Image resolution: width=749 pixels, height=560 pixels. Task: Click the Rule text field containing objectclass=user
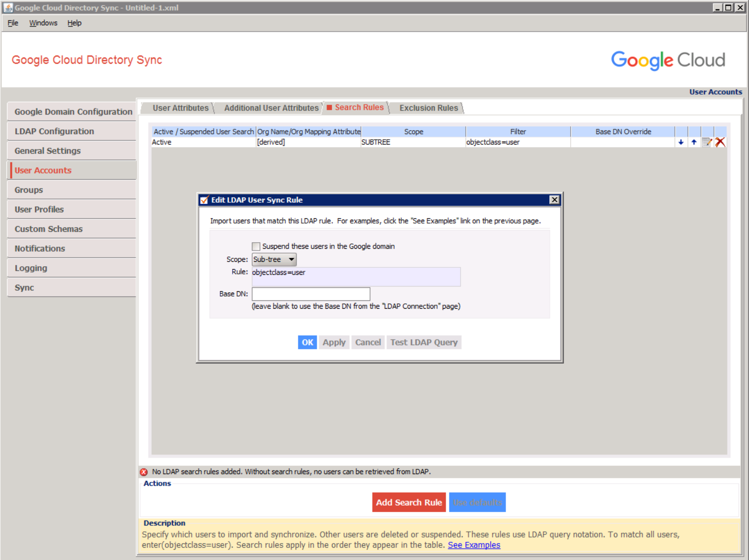click(356, 277)
